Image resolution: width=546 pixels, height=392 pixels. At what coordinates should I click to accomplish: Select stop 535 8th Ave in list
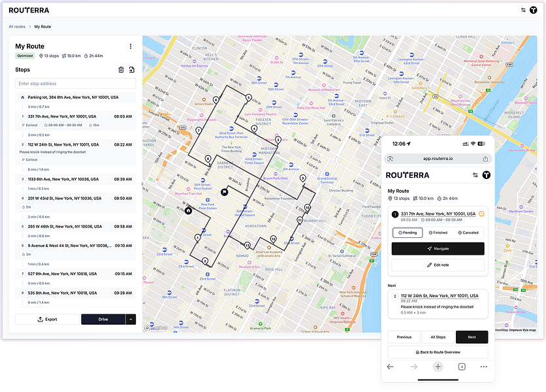[x=76, y=293]
